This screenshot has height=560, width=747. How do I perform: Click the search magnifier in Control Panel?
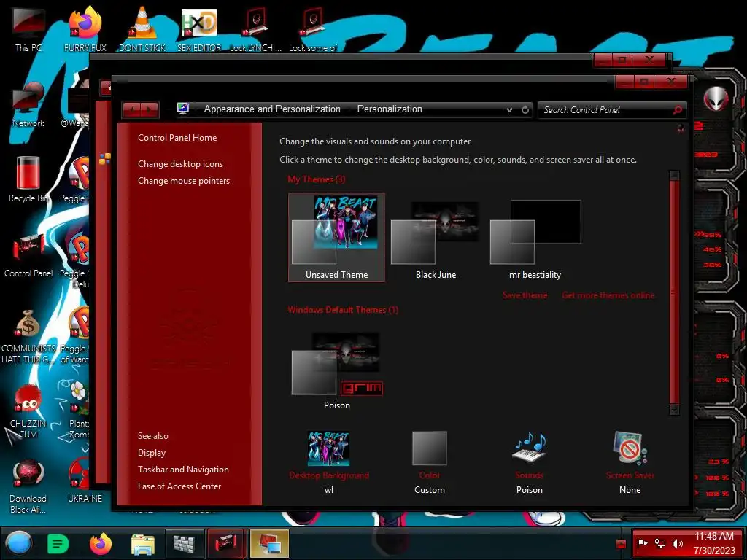[x=677, y=110]
